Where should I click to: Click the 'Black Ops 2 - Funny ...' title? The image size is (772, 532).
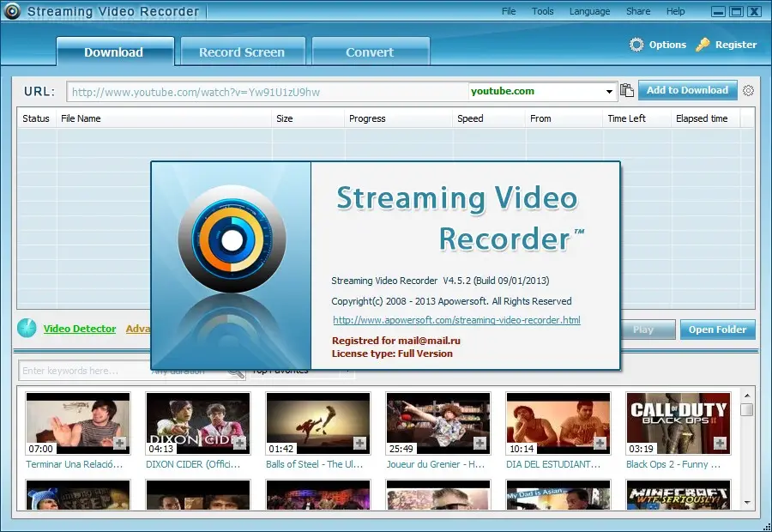(x=673, y=464)
